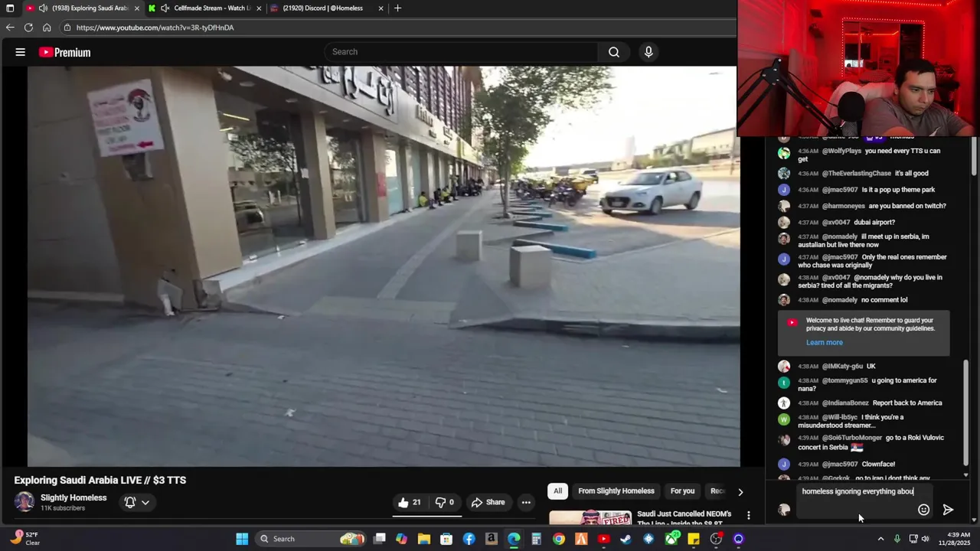Viewport: 980px width, 551px height.
Task: Select the From Slightly Homeless chip
Action: tap(616, 491)
